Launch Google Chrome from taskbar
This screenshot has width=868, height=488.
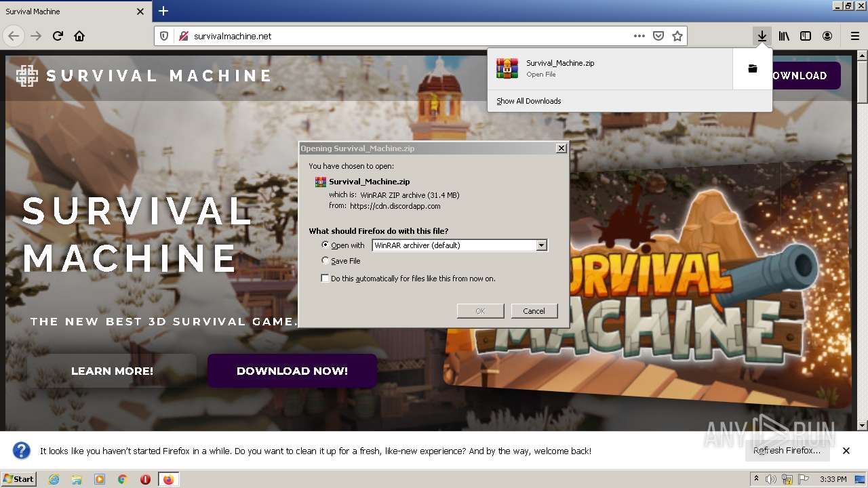(123, 479)
